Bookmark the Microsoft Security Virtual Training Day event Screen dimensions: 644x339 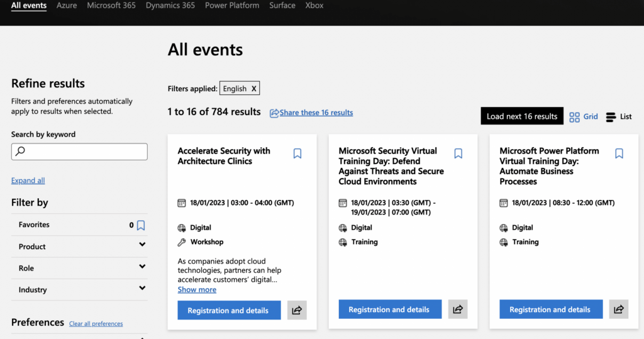(458, 153)
